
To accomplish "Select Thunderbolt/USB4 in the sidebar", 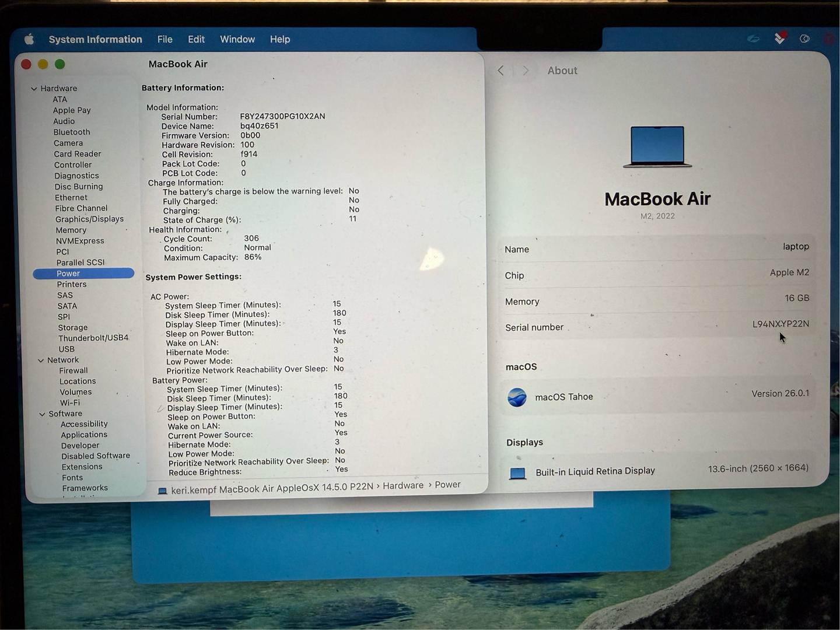I will 93,338.
